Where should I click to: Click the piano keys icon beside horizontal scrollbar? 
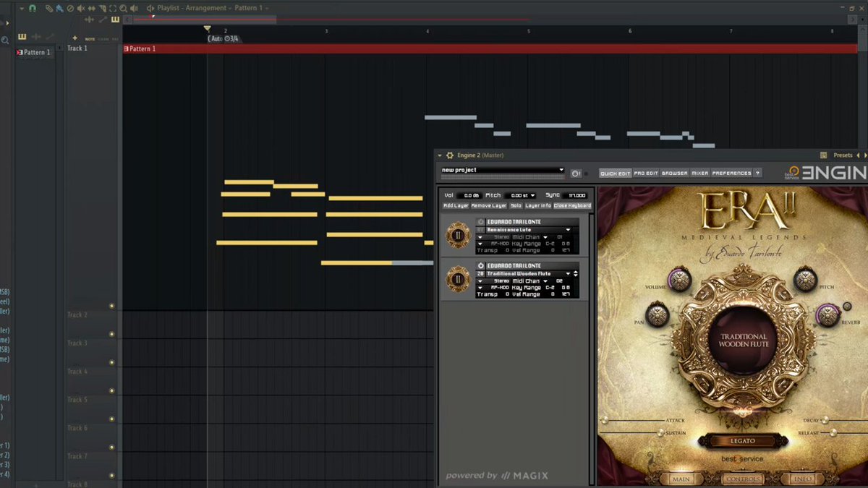coord(115,20)
